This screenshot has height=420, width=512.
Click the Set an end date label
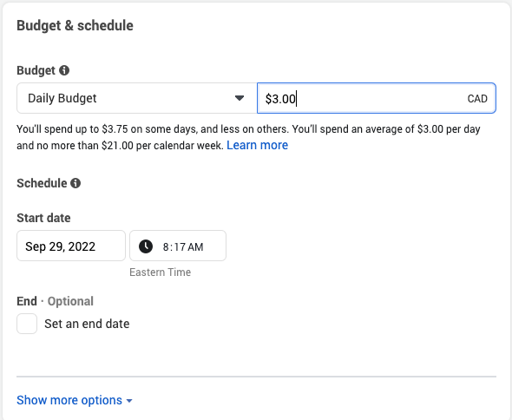coord(87,324)
